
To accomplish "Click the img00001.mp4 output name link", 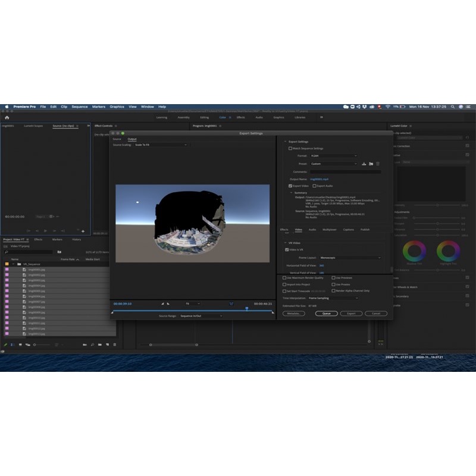I will click(x=319, y=178).
